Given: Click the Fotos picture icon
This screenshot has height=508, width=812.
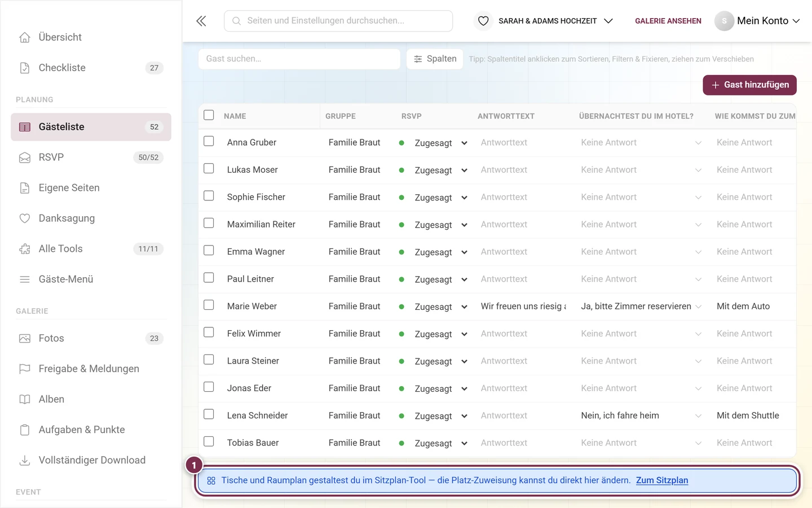Looking at the screenshot, I should point(25,339).
